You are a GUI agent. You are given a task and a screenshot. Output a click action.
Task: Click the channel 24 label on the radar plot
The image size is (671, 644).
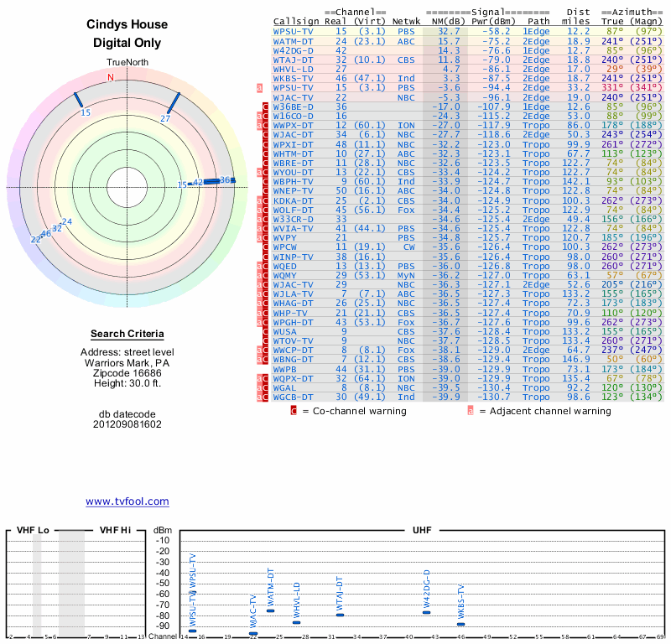point(67,221)
